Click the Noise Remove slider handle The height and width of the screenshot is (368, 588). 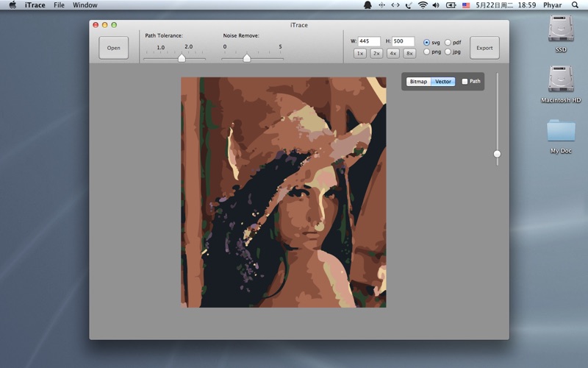pos(247,58)
